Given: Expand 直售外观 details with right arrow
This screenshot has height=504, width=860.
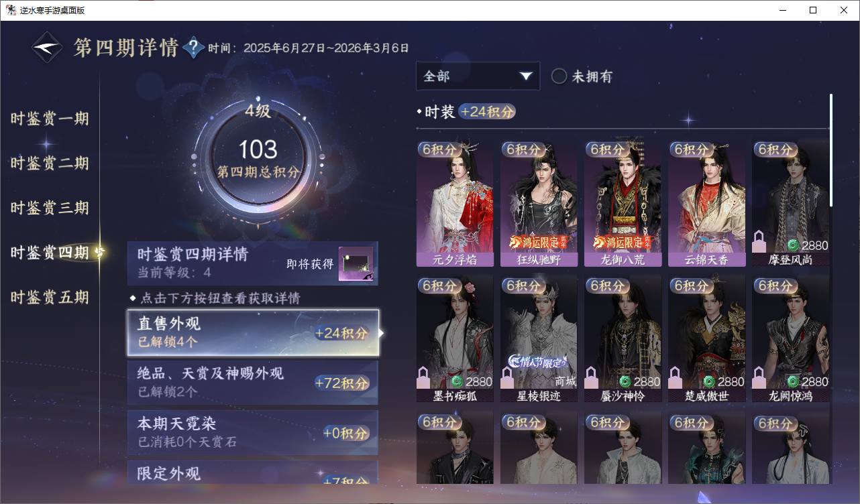Looking at the screenshot, I should click(x=382, y=332).
